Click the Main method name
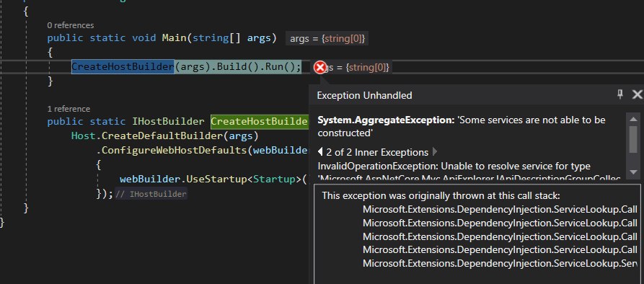 [174, 37]
